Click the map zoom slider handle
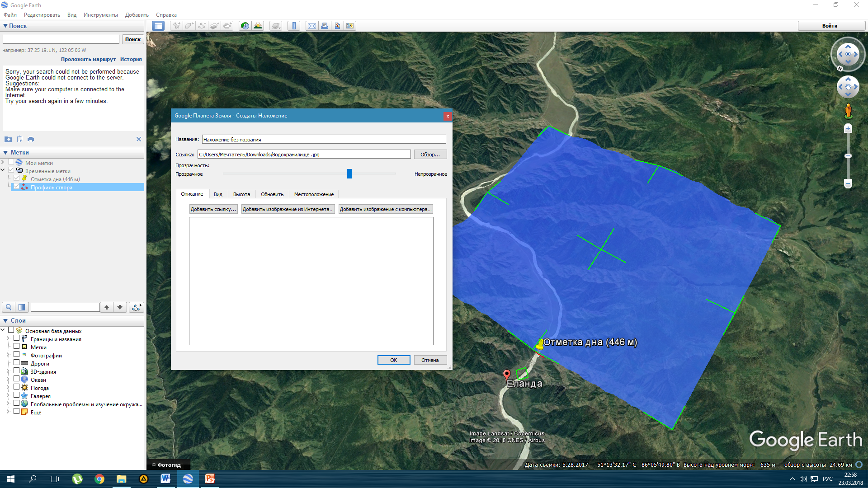The image size is (868, 488). [848, 156]
